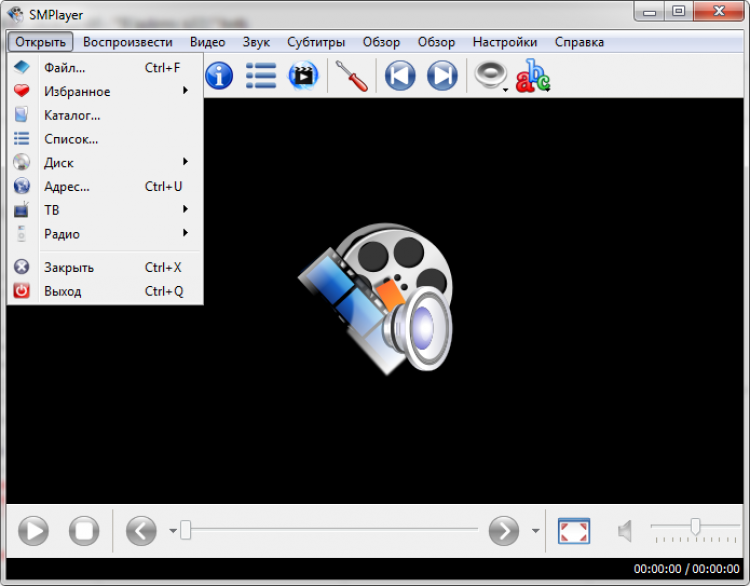This screenshot has width=750, height=586.
Task: Click the red power icon beside Выход
Action: tap(22, 290)
